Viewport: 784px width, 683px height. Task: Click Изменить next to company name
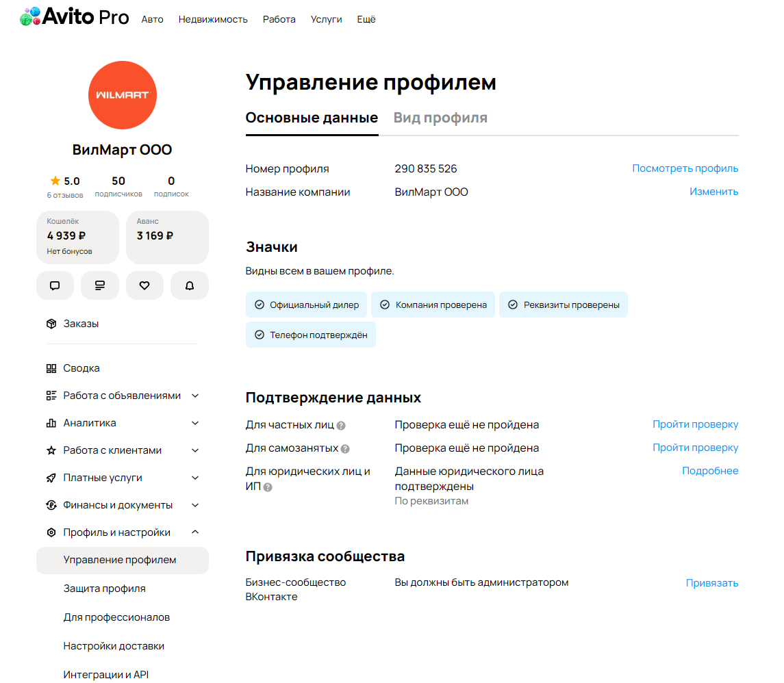(x=713, y=192)
